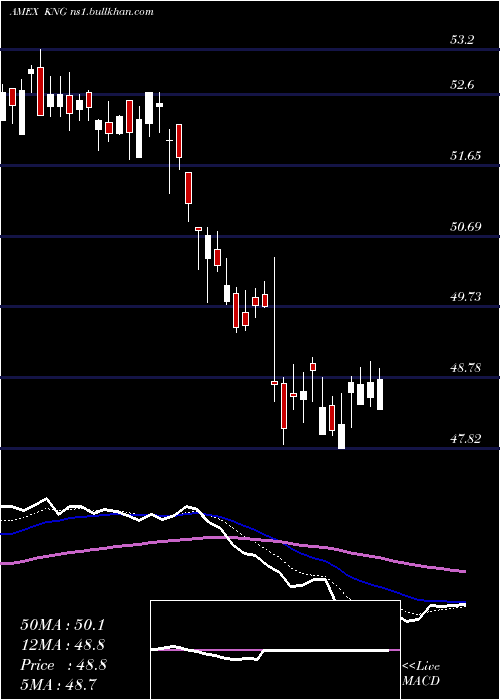Click the 50.69 price level label
The image size is (500, 700).
pyautogui.click(x=466, y=226)
